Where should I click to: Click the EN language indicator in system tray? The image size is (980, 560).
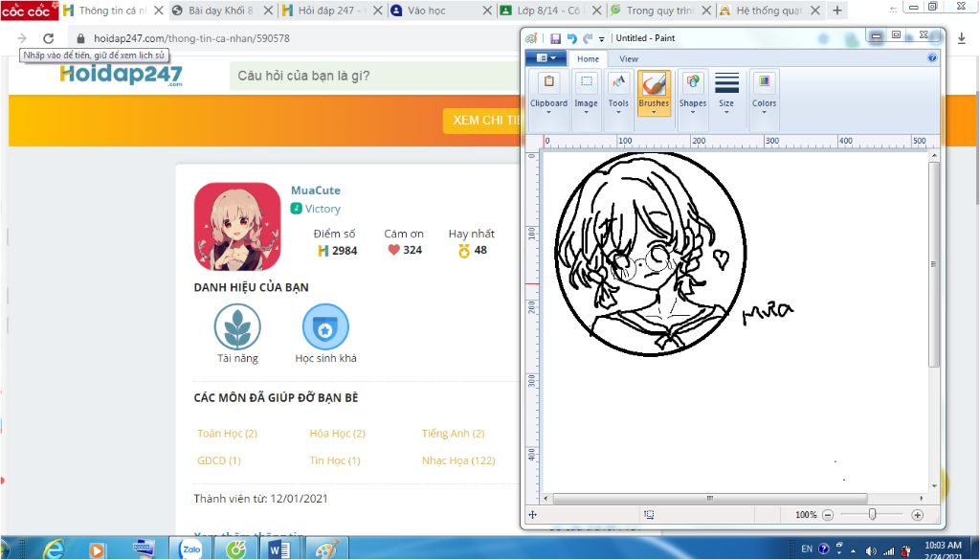click(807, 549)
